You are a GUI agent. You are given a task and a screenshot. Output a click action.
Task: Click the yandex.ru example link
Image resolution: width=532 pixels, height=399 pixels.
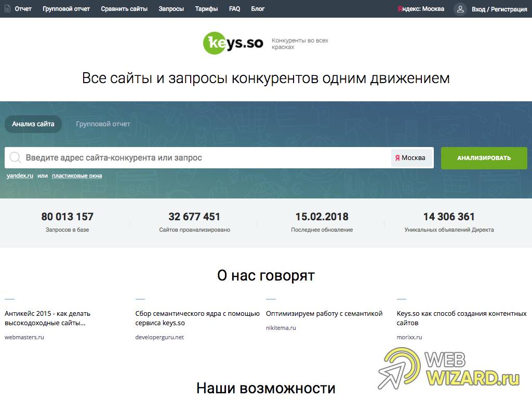20,176
